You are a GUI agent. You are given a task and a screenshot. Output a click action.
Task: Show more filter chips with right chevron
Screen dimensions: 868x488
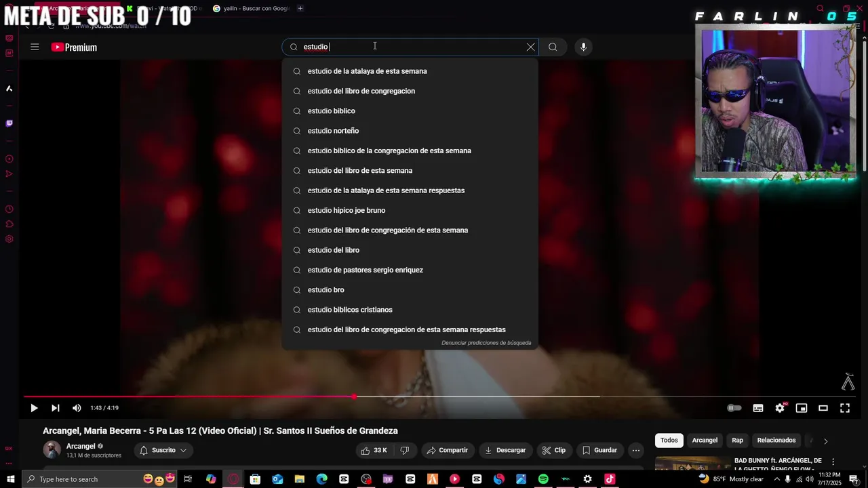(x=825, y=441)
